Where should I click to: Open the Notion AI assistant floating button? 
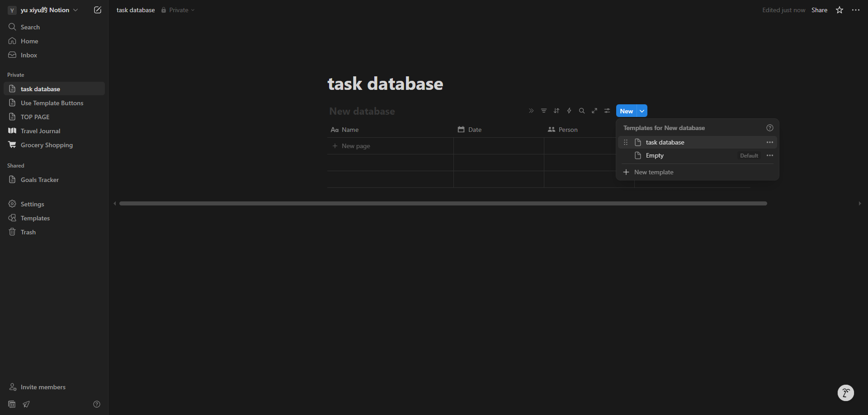[x=846, y=393]
